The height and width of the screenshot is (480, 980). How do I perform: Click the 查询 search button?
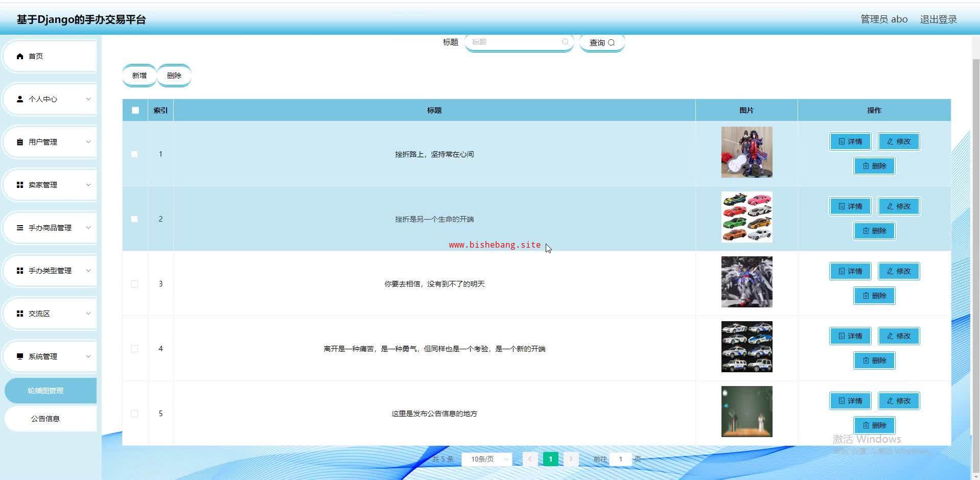point(602,43)
